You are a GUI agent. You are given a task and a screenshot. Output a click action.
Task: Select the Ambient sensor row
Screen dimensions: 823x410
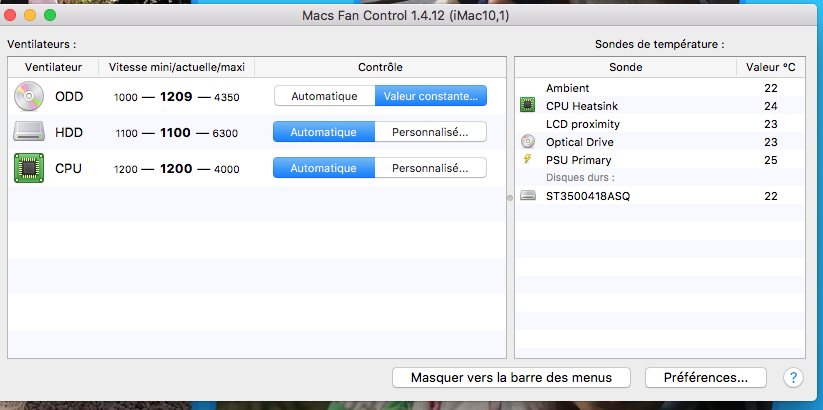tap(660, 88)
